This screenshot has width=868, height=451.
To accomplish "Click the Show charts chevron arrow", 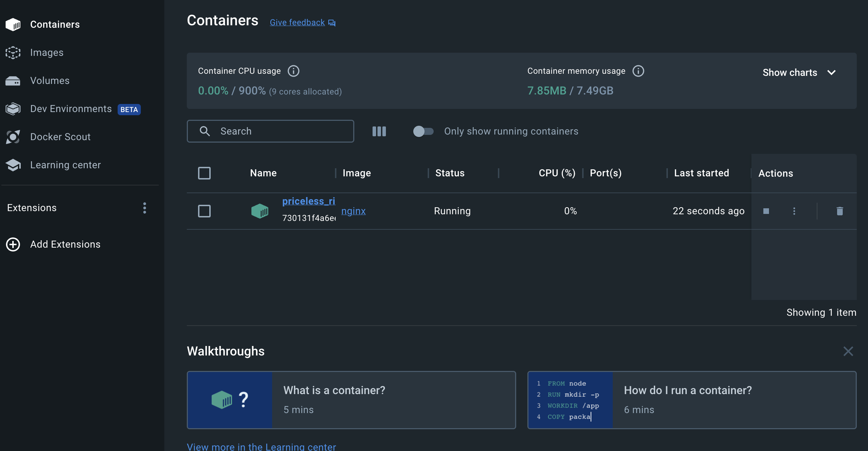I will point(831,73).
